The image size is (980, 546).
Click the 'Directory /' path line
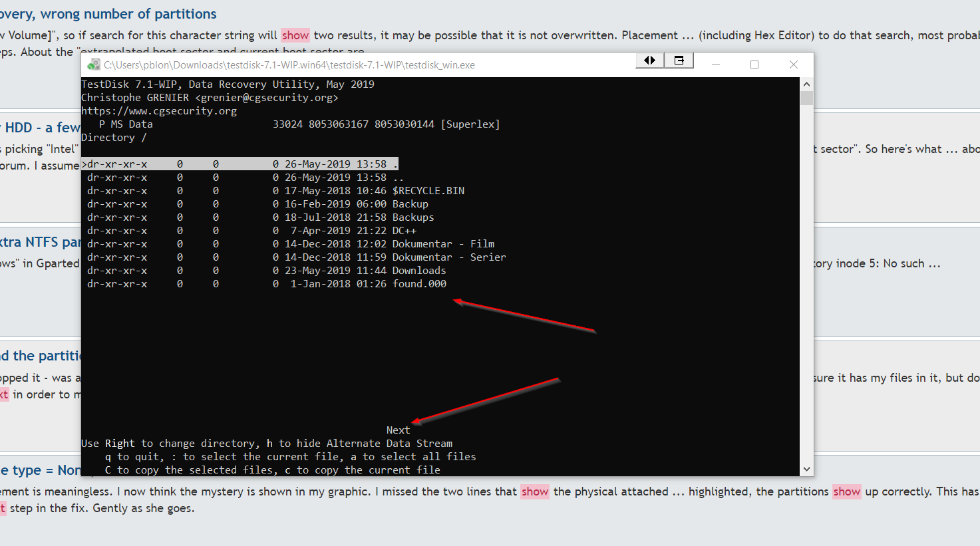pyautogui.click(x=114, y=138)
